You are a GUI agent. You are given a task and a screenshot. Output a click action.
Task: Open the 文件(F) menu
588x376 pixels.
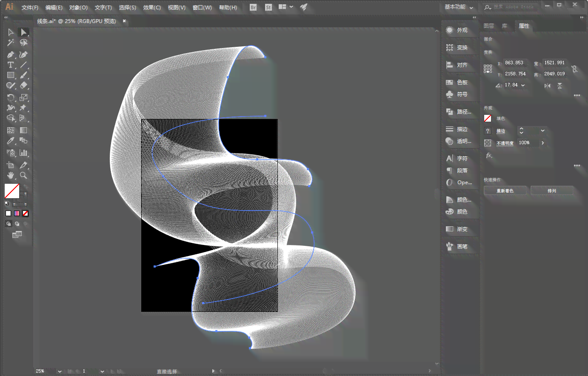click(30, 8)
